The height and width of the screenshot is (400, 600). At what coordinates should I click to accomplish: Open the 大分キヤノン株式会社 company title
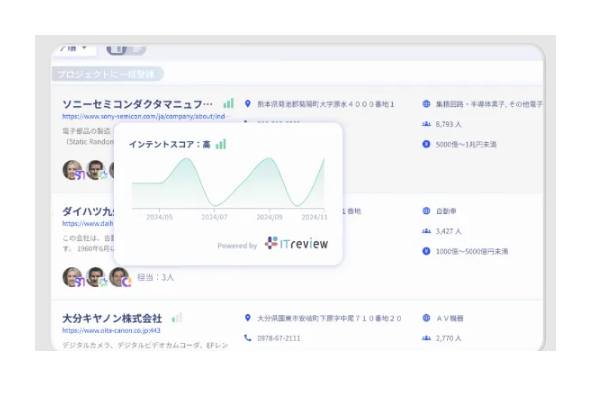(x=113, y=318)
